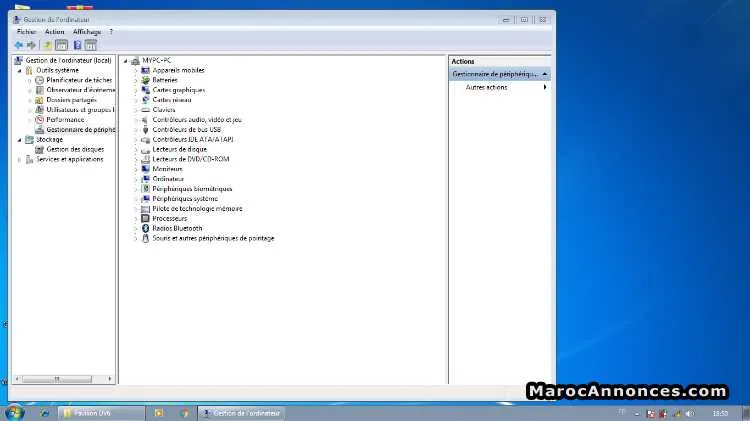The image size is (750, 421).
Task: Open Internet Explorer from the taskbar
Action: pos(44,413)
